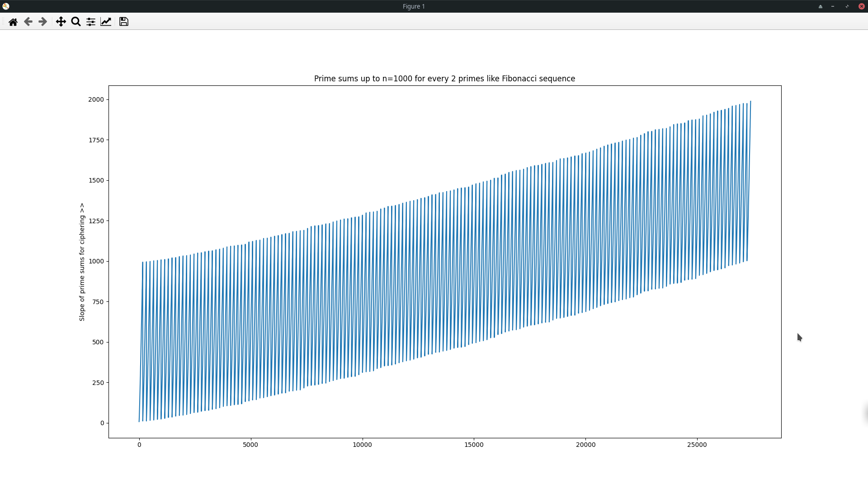Click the plot title about prime sums
This screenshot has height=488, width=868.
pyautogui.click(x=444, y=78)
